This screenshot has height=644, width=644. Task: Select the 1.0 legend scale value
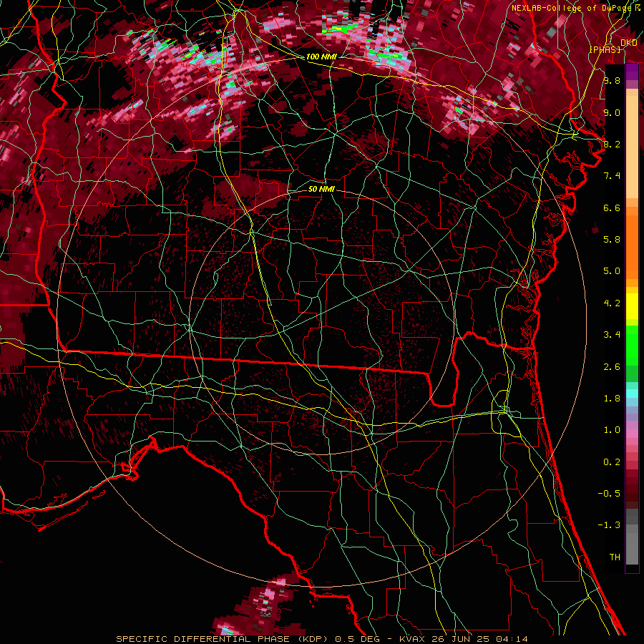click(612, 430)
